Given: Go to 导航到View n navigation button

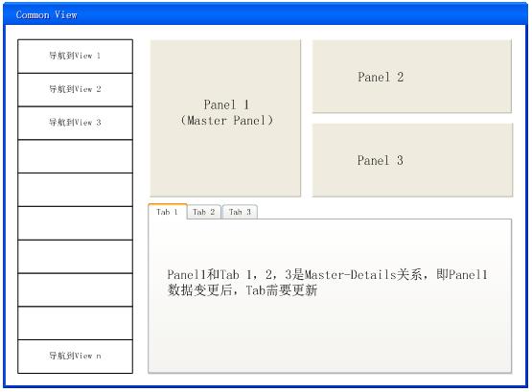Looking at the screenshot, I should (x=75, y=356).
